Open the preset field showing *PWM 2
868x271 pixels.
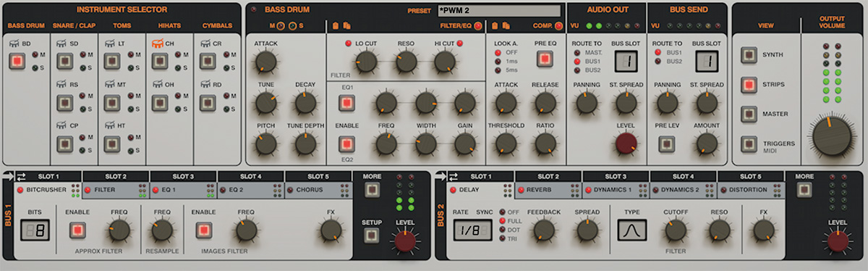pyautogui.click(x=498, y=11)
